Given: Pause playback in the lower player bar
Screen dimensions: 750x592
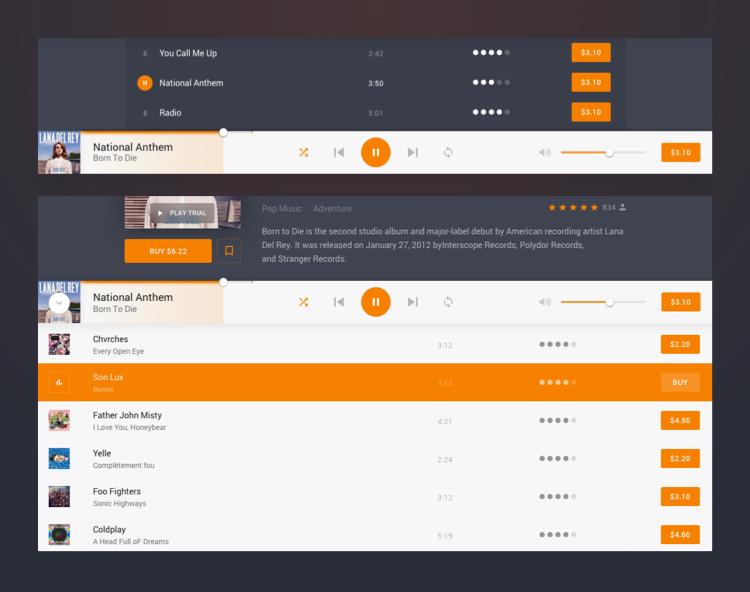Looking at the screenshot, I should point(375,302).
